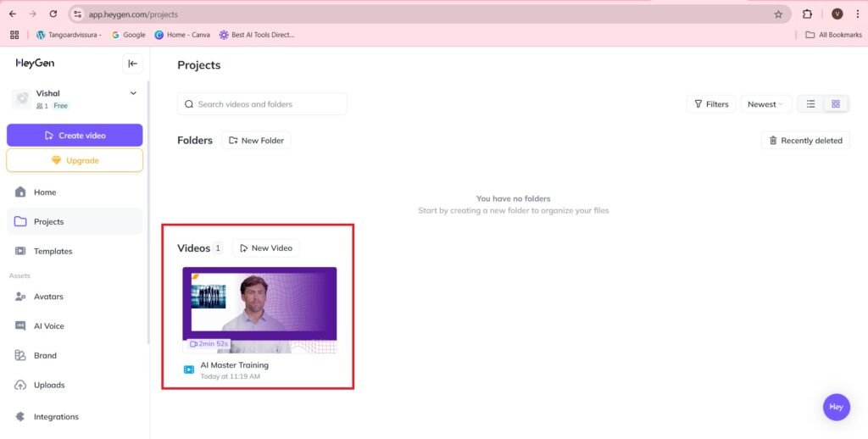Open Integrations in sidebar
This screenshot has height=439, width=868.
[x=75, y=416]
